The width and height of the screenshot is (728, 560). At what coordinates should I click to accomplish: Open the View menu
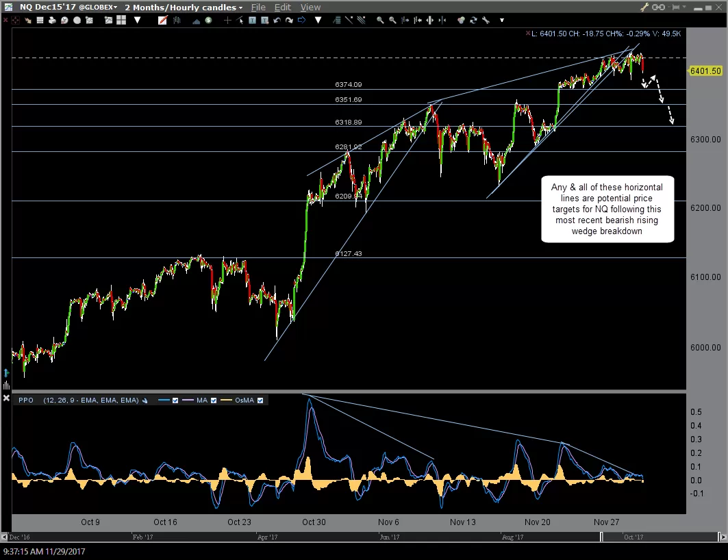tap(310, 8)
